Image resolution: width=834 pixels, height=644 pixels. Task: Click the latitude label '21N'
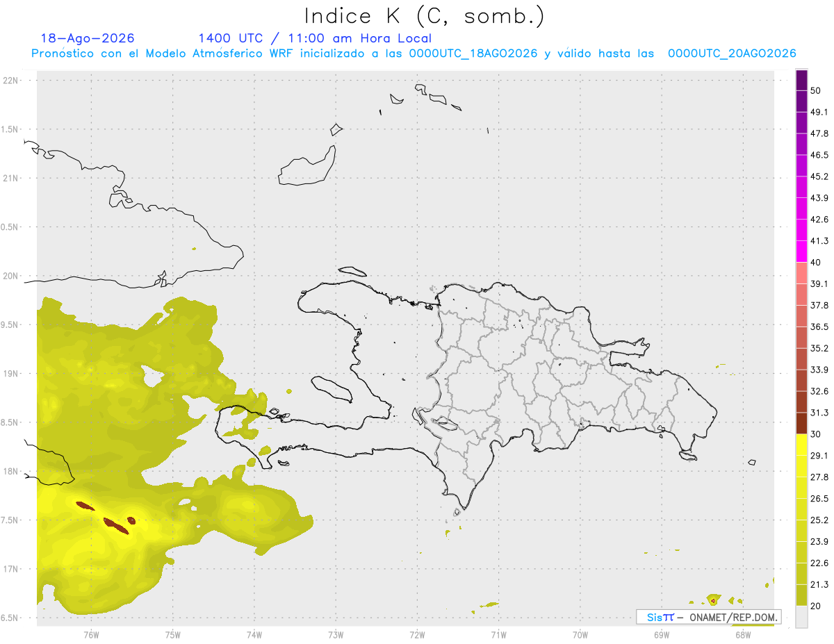point(11,179)
